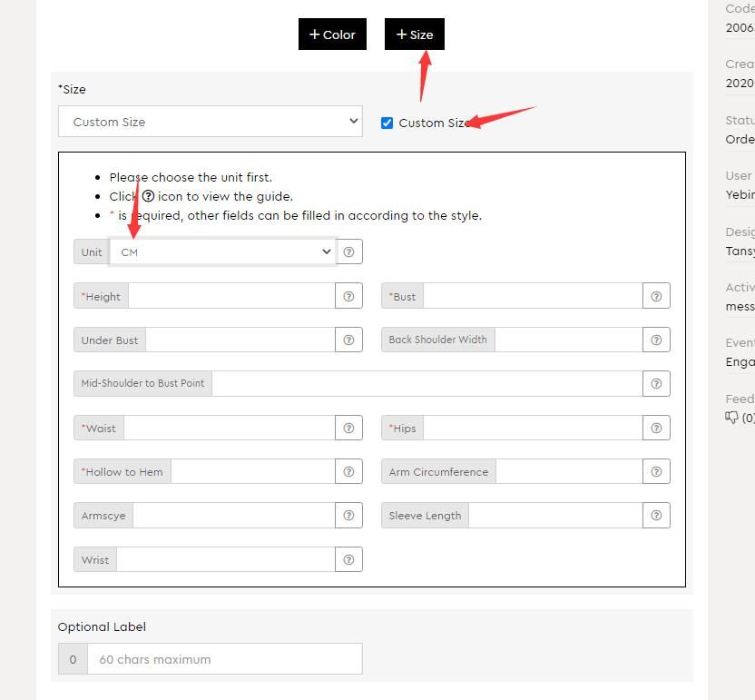
Task: View the Back Shoulder Width guide icon
Action: [656, 340]
